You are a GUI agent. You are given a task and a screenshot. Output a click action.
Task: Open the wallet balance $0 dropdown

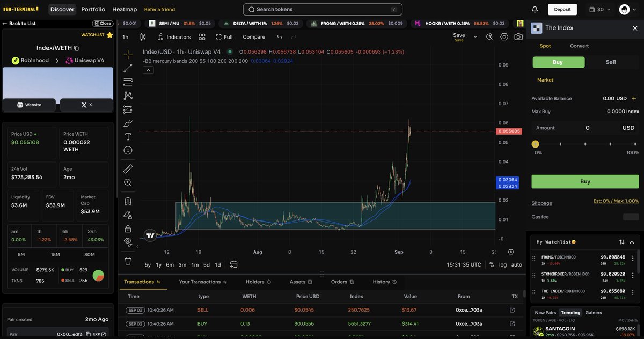coord(599,9)
